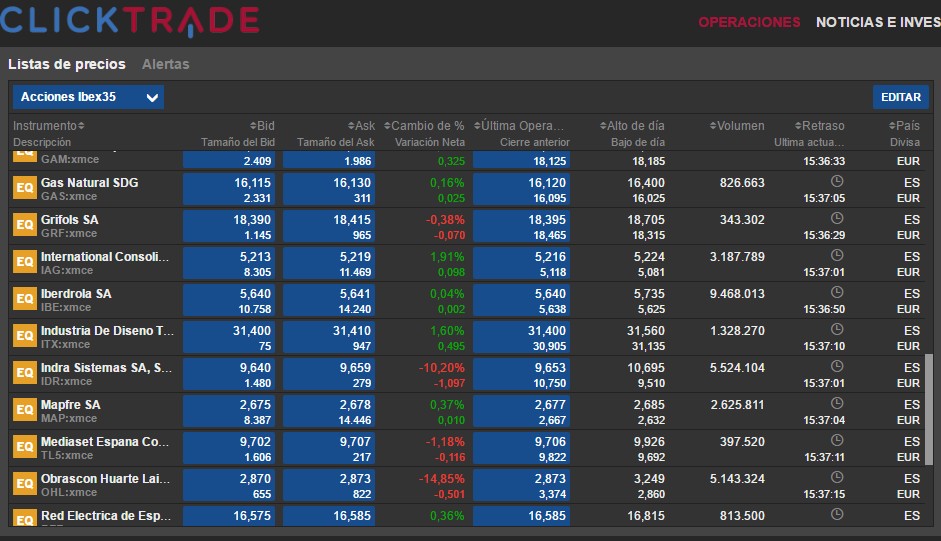This screenshot has width=941, height=541.
Task: Click the EQ icon for Mediaset Espana
Action: tap(25, 447)
